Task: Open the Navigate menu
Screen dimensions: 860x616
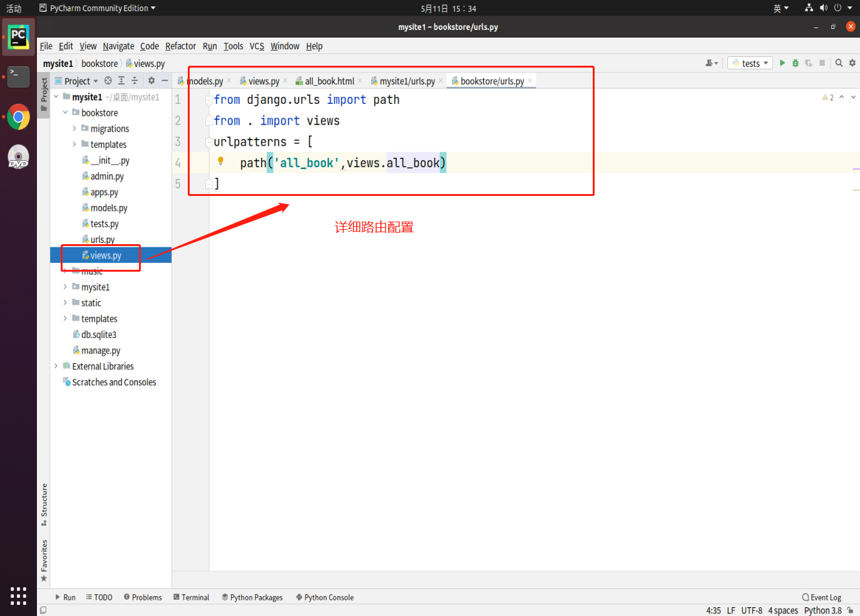Action: click(118, 46)
